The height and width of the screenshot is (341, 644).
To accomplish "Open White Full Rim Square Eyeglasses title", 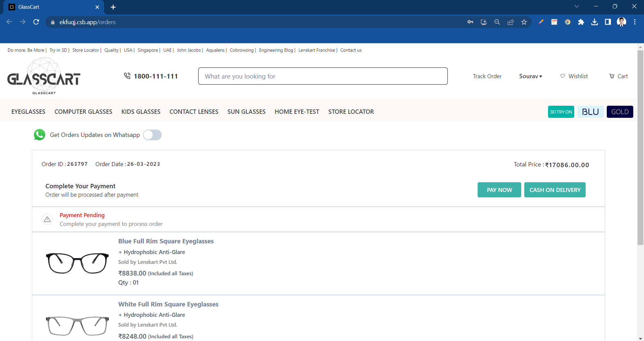I will (168, 304).
